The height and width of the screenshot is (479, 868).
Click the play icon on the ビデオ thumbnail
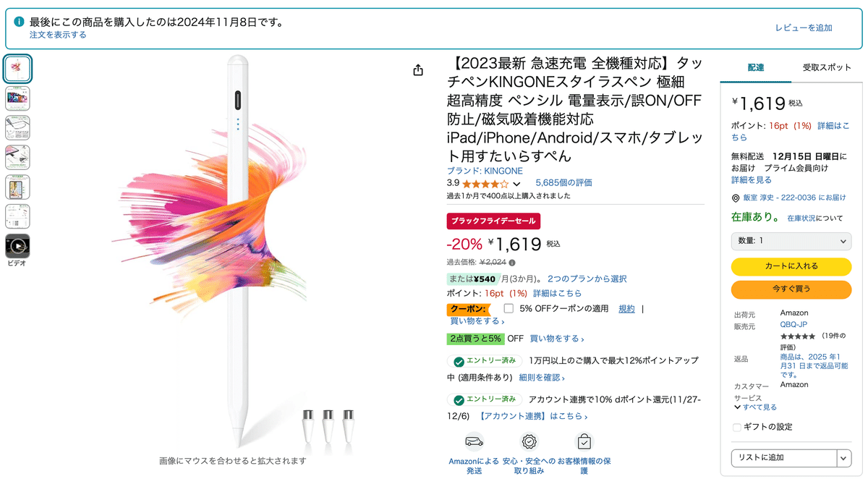pos(17,247)
